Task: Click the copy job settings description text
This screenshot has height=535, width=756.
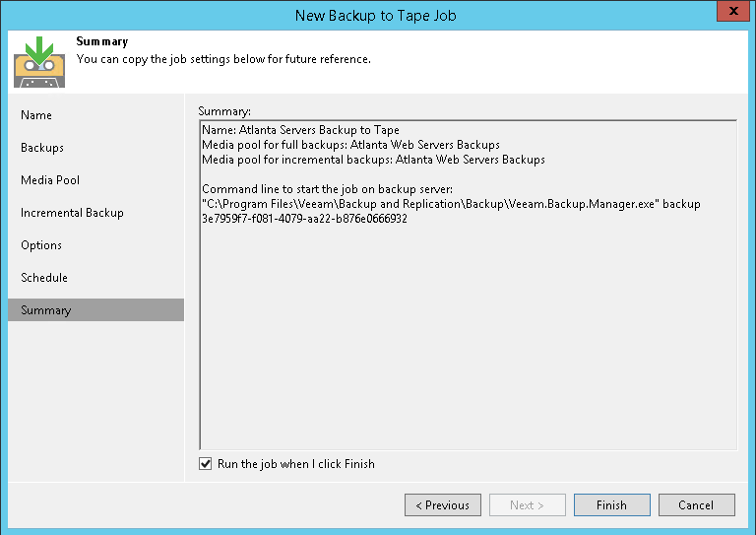Action: tap(223, 59)
